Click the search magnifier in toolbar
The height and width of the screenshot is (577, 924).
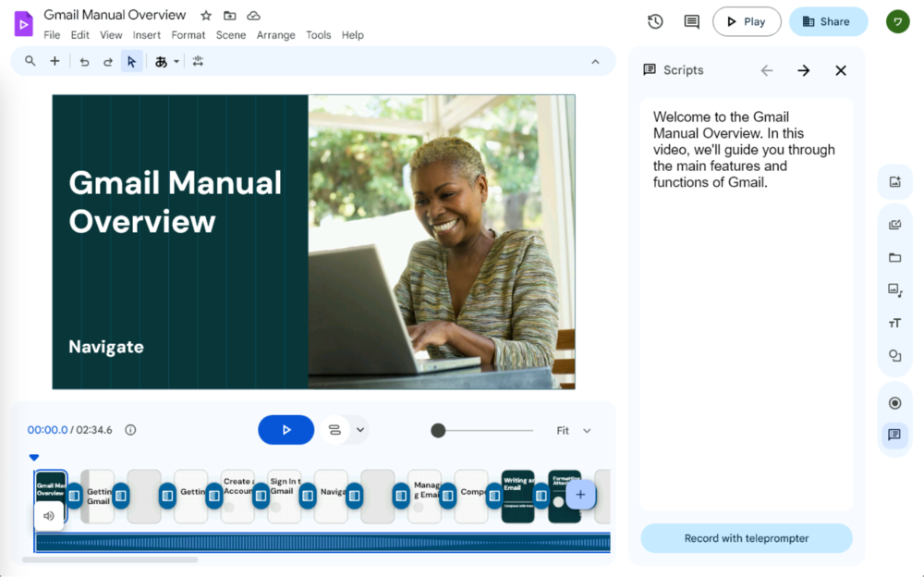coord(30,61)
